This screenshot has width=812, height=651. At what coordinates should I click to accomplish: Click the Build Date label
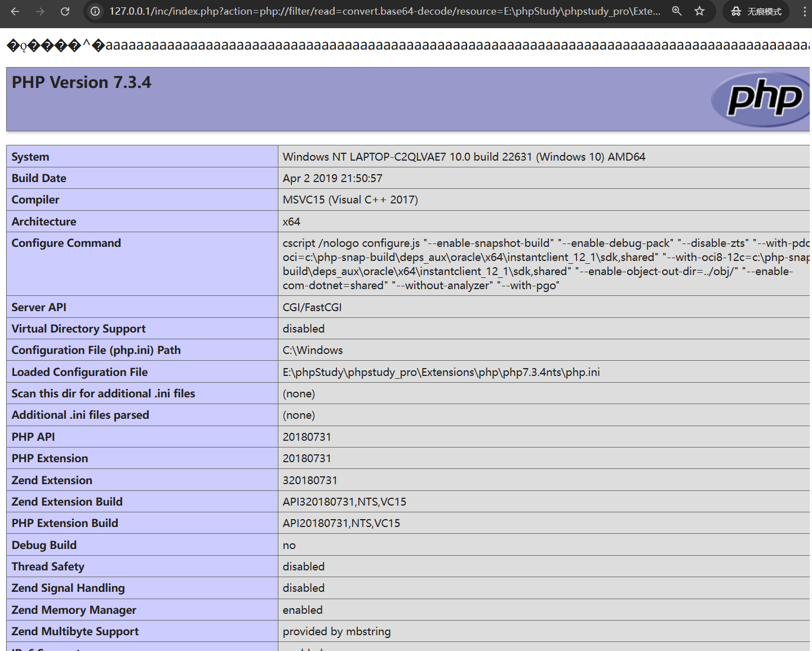tap(39, 178)
